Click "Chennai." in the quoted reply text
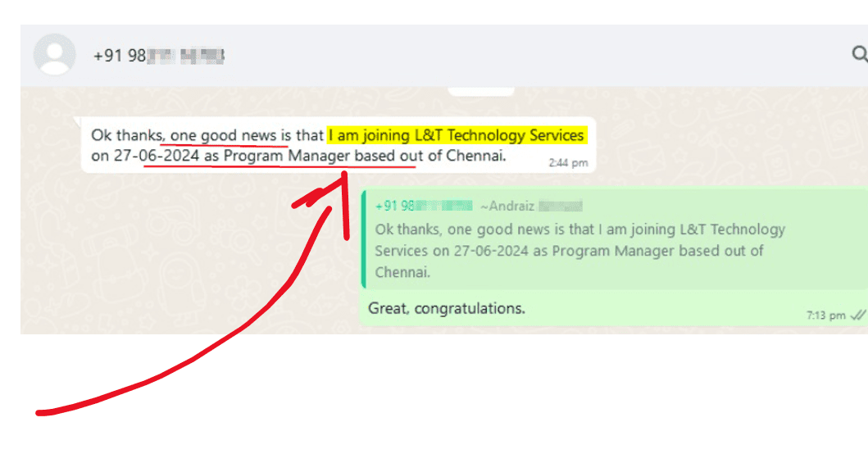Image resolution: width=868 pixels, height=472 pixels. [x=402, y=272]
